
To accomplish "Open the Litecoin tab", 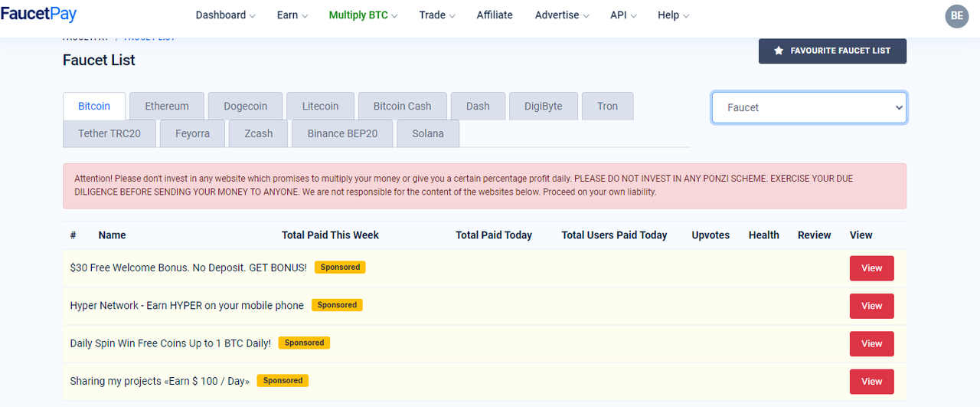I will pyautogui.click(x=320, y=106).
